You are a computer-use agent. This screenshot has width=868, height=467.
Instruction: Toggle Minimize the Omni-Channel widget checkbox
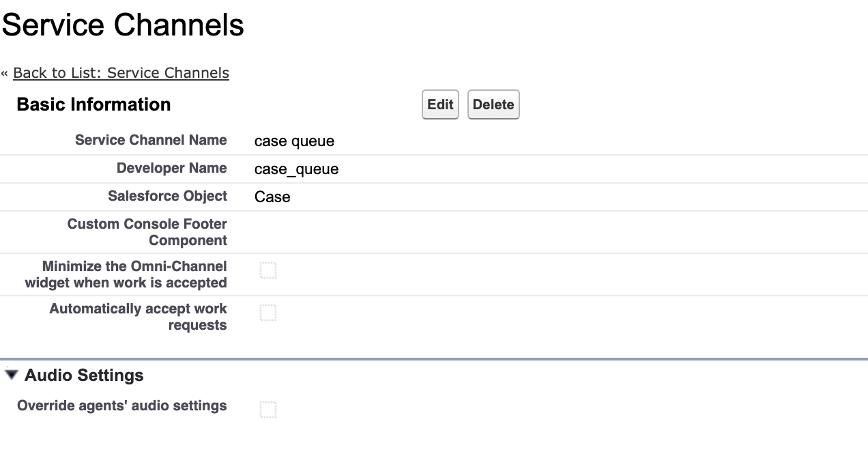click(x=268, y=270)
